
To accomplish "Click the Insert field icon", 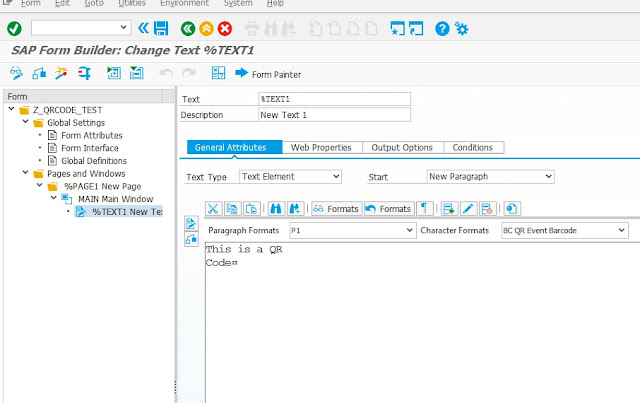I will 449,209.
